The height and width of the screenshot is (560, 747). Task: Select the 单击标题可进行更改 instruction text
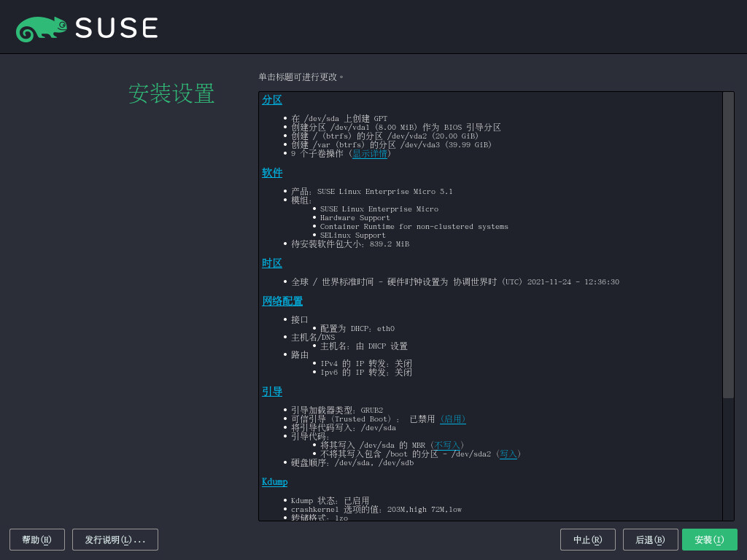point(301,77)
